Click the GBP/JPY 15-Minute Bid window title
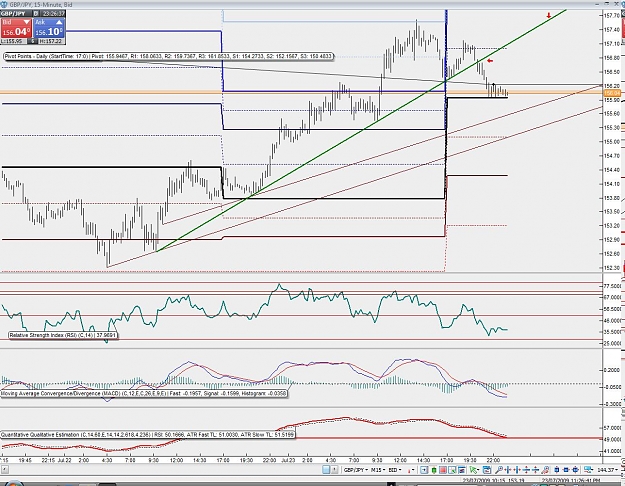Screen dimensions: 625x486 click(x=41, y=4)
